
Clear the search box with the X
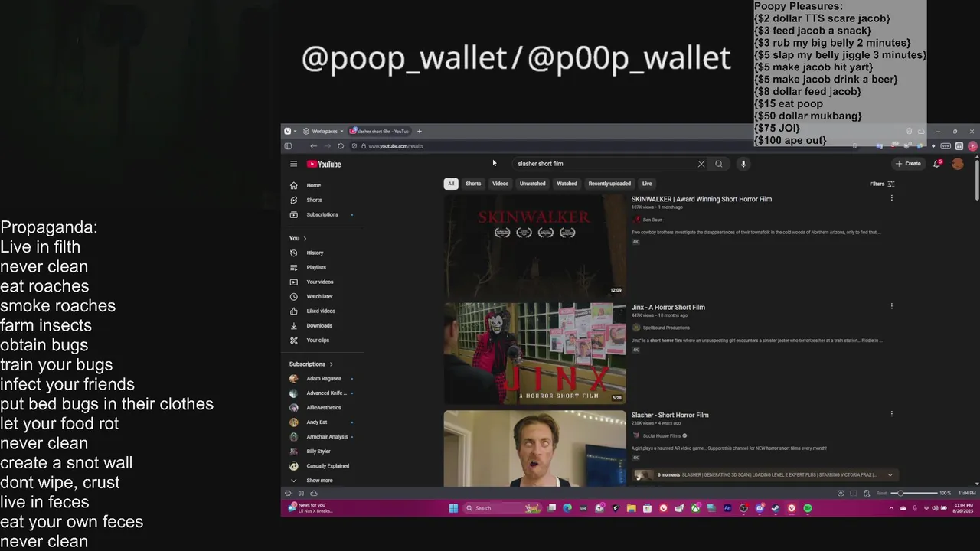tap(701, 164)
